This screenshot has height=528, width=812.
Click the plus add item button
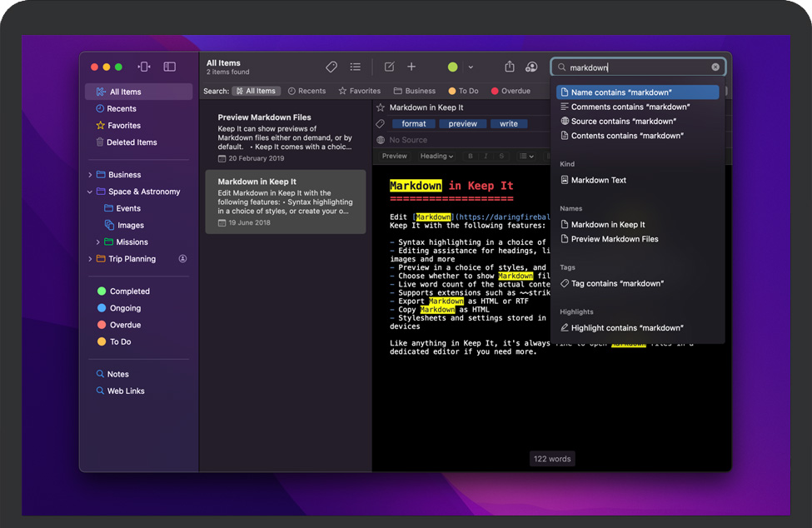coord(411,67)
